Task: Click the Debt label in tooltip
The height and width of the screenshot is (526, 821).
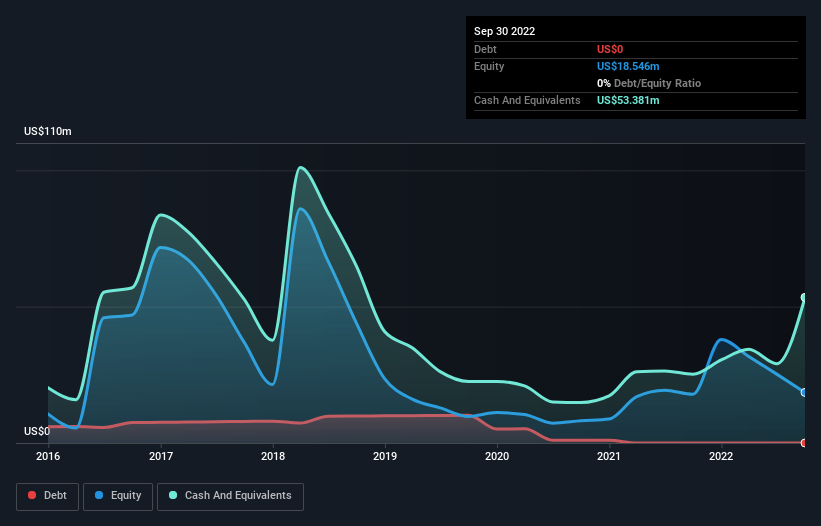Action: pos(485,49)
